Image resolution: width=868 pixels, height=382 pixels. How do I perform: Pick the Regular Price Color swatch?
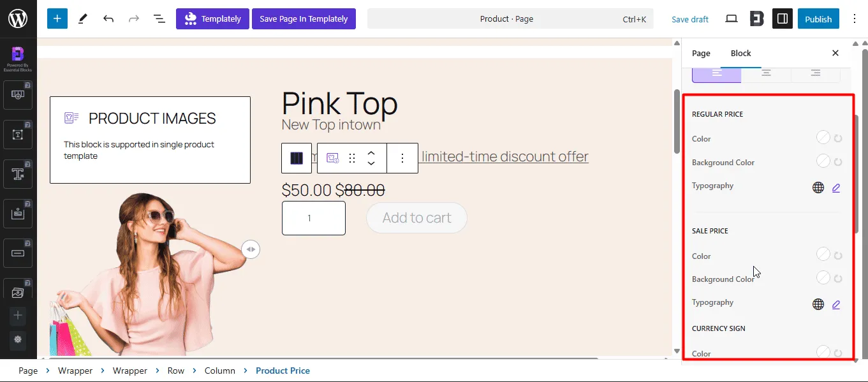[823, 138]
